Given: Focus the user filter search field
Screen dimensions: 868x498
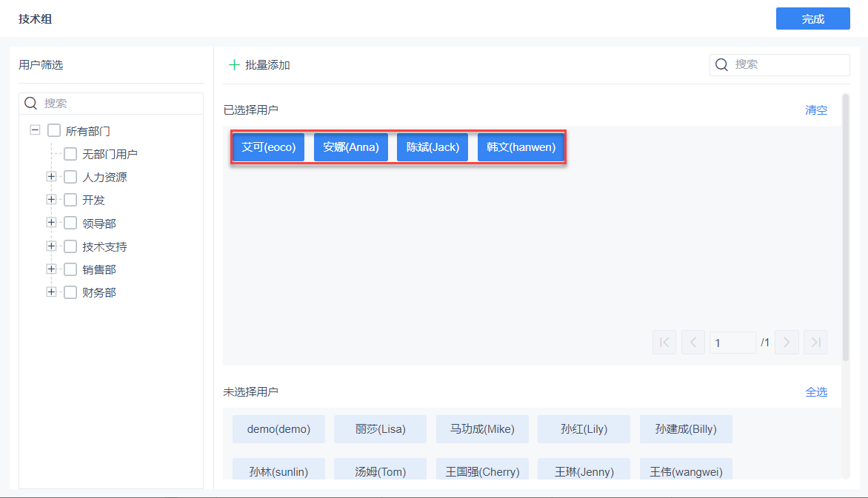Looking at the screenshot, I should tap(110, 104).
